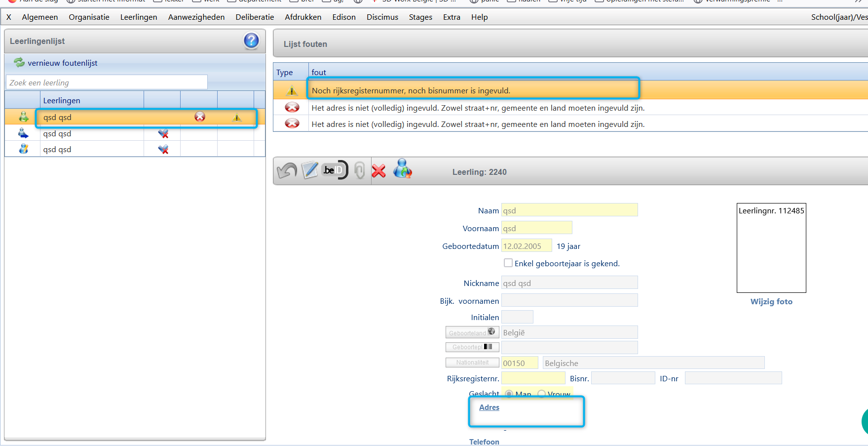This screenshot has height=446, width=868.
Task: Click the Rijksregisternr. input field
Action: pos(533,378)
